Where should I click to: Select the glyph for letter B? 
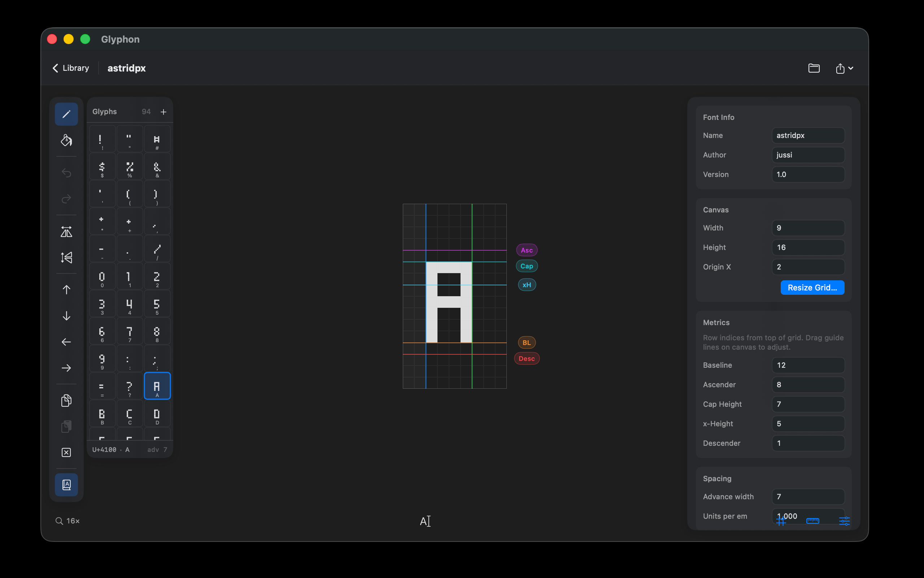(103, 414)
